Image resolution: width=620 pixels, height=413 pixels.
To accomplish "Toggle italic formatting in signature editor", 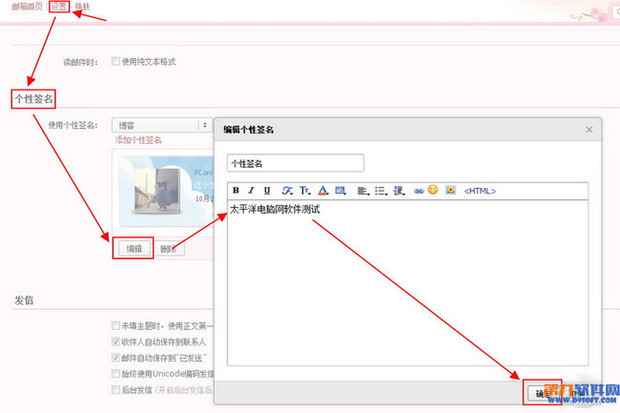I will [x=251, y=190].
